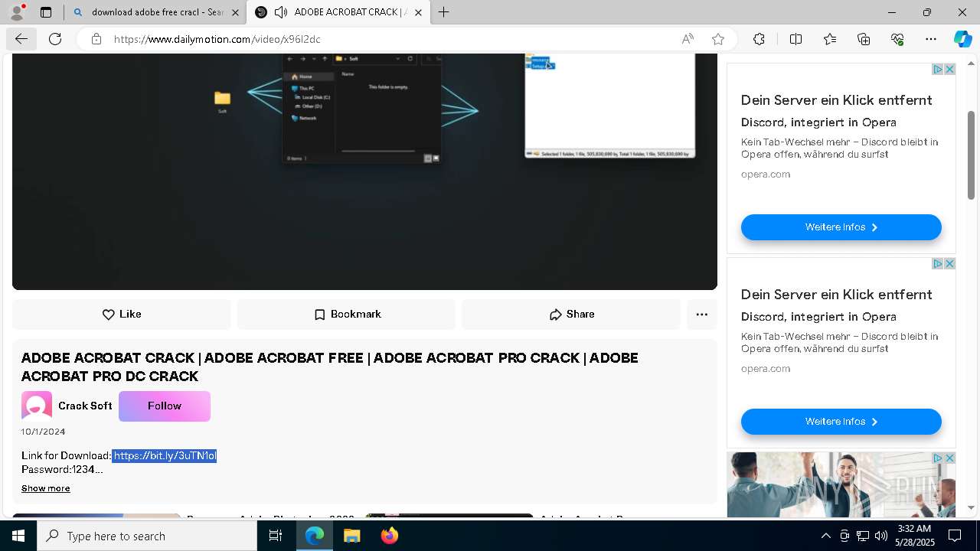
Task: Open AdChoices info icon on first ad
Action: [x=937, y=70]
